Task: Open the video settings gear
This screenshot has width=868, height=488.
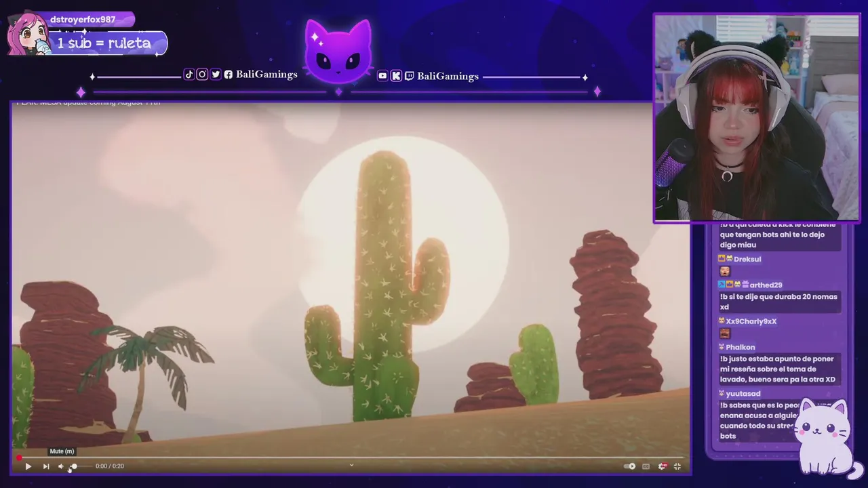Action: (663, 466)
